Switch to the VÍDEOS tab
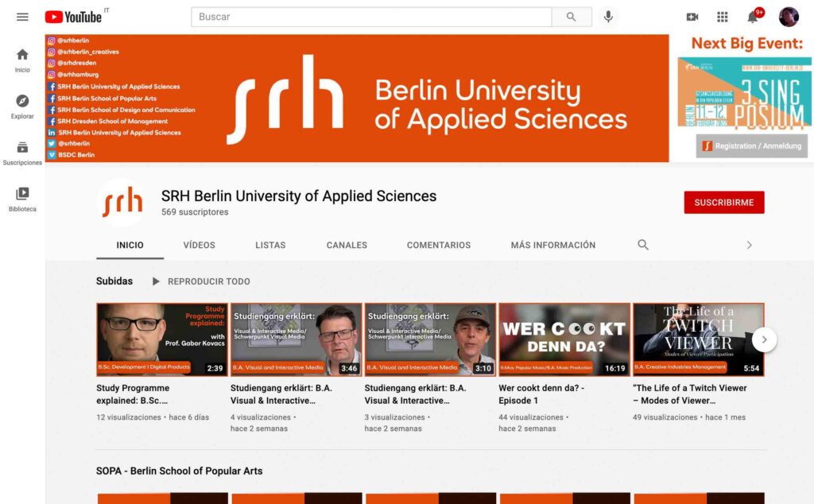Image resolution: width=814 pixels, height=504 pixels. [x=200, y=245]
